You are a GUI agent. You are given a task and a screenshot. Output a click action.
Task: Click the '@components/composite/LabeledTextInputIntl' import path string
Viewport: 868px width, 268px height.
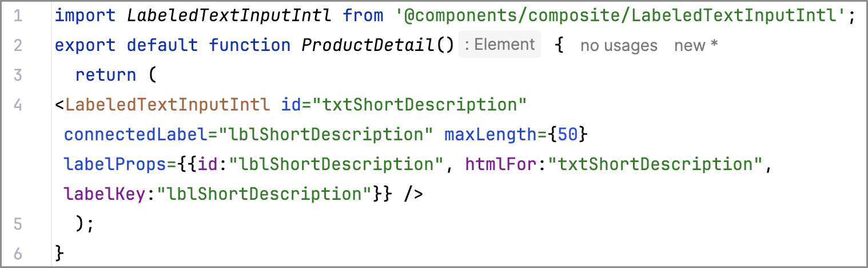pyautogui.click(x=621, y=15)
